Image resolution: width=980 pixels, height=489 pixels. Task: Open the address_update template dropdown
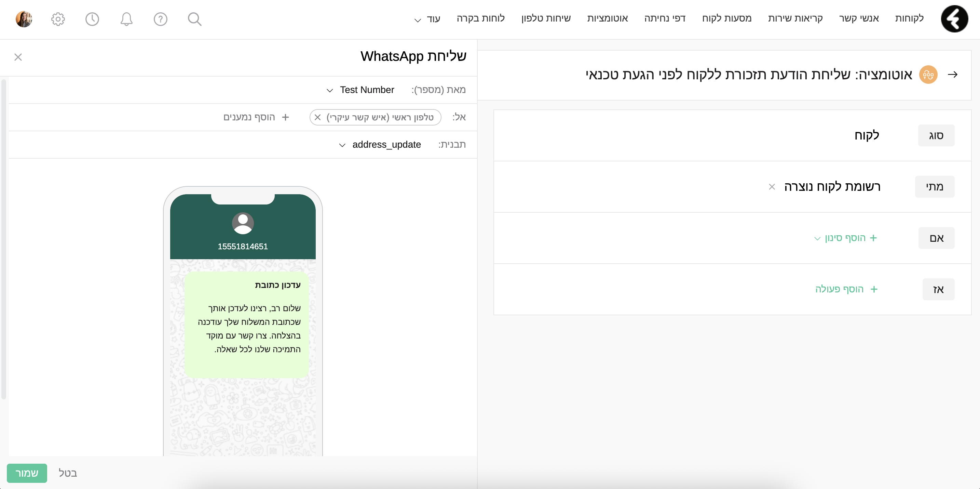[380, 145]
